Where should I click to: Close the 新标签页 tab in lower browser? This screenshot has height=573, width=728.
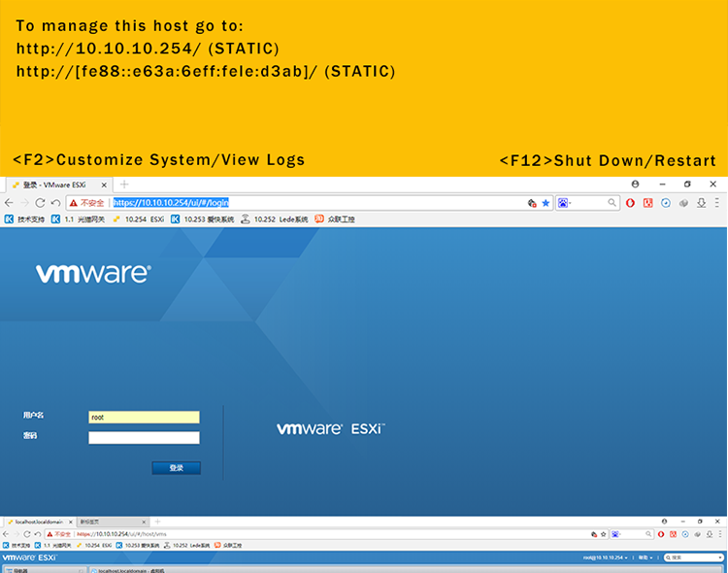(x=144, y=522)
